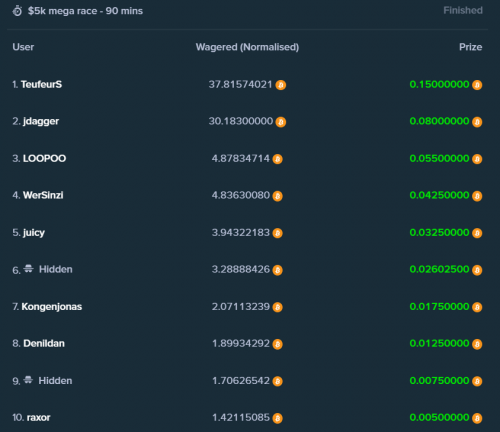This screenshot has width=500, height=432.
Task: Click the Wagered (Normalised) column header
Action: point(247,47)
